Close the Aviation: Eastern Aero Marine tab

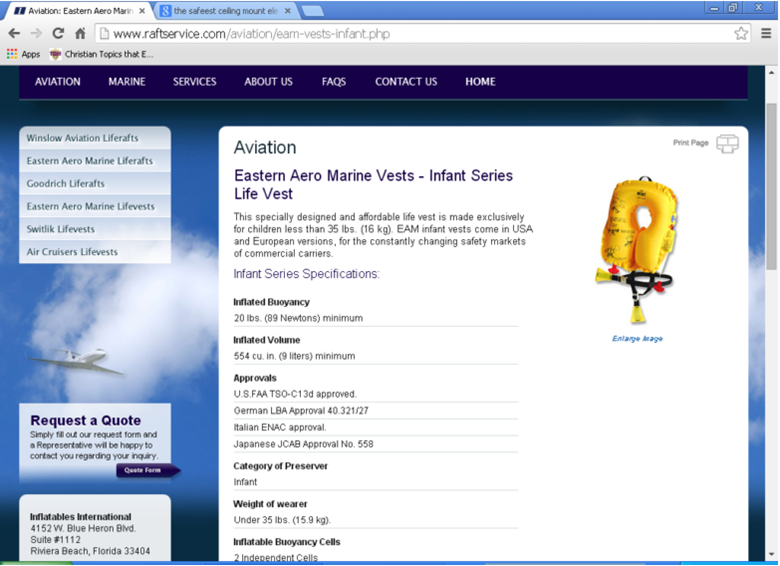click(x=142, y=10)
